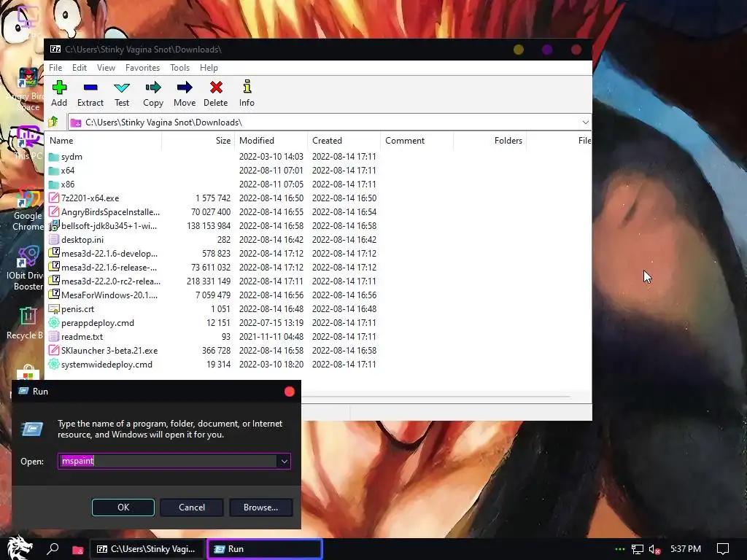This screenshot has height=560, width=747.
Task: Select AngryBirdsSpaceInstaller file icon
Action: 54,211
